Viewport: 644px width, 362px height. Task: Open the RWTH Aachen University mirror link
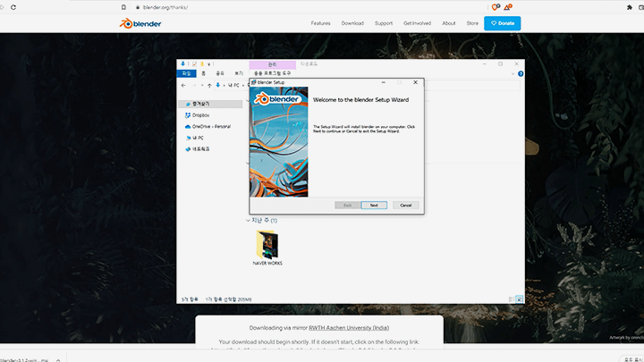coord(349,327)
